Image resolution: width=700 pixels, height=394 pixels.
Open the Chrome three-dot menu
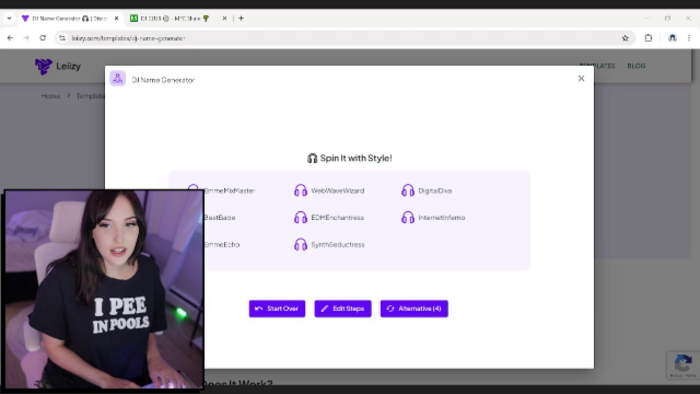689,38
